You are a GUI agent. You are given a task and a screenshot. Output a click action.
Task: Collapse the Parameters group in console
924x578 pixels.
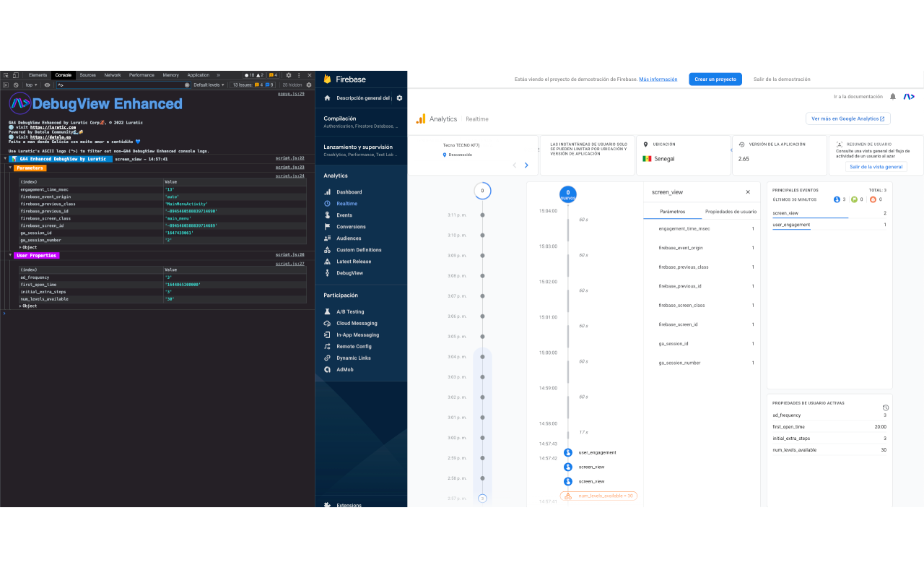[10, 168]
